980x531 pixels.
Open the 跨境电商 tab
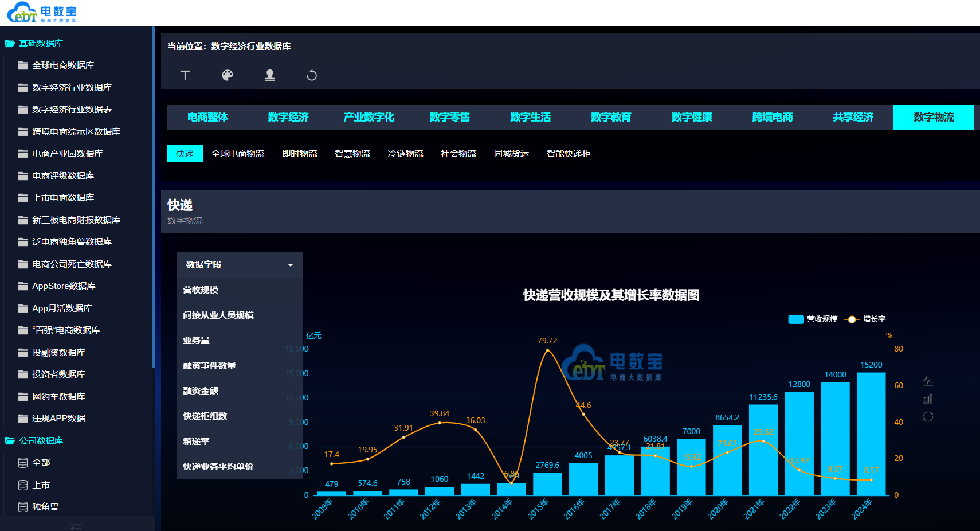[x=772, y=117]
